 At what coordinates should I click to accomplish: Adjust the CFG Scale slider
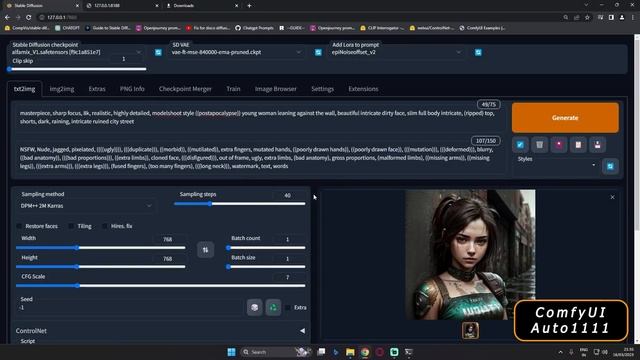pos(160,286)
